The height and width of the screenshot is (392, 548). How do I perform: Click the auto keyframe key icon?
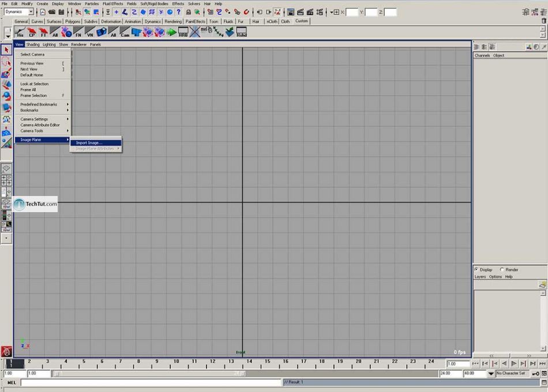[x=535, y=374]
